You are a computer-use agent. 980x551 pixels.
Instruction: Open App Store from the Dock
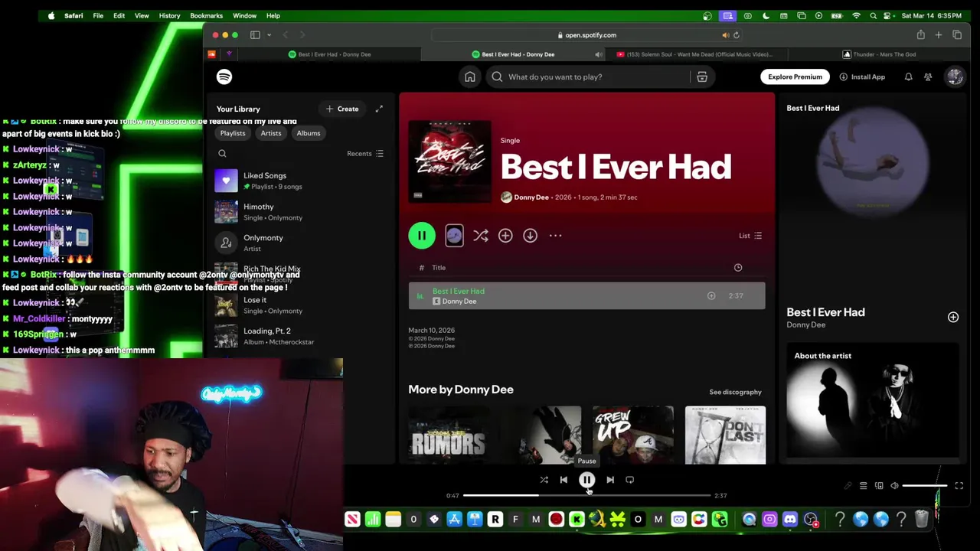tap(454, 520)
